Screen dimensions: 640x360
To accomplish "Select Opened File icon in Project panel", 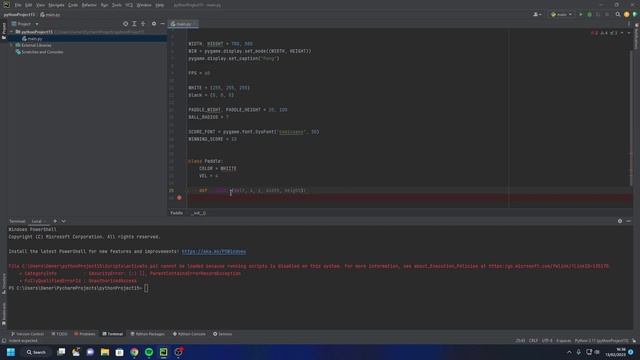I will 125,24.
